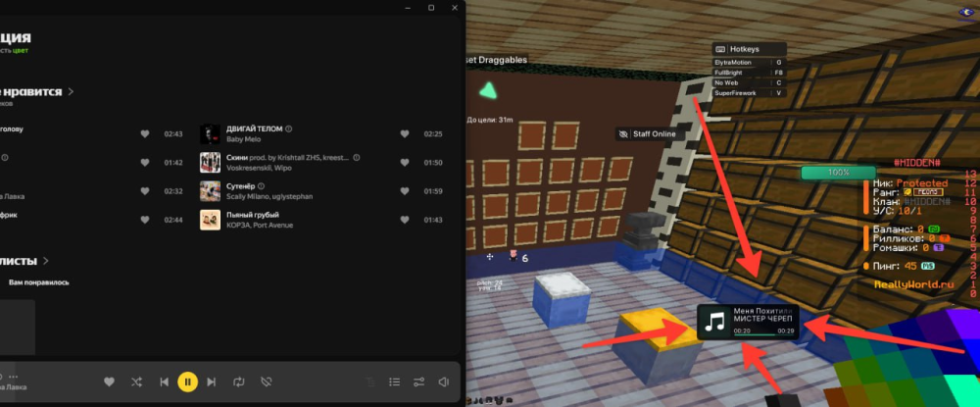Screen dimensions: 980x407
Task: Click the До цели: 31m label
Action: coord(490,120)
